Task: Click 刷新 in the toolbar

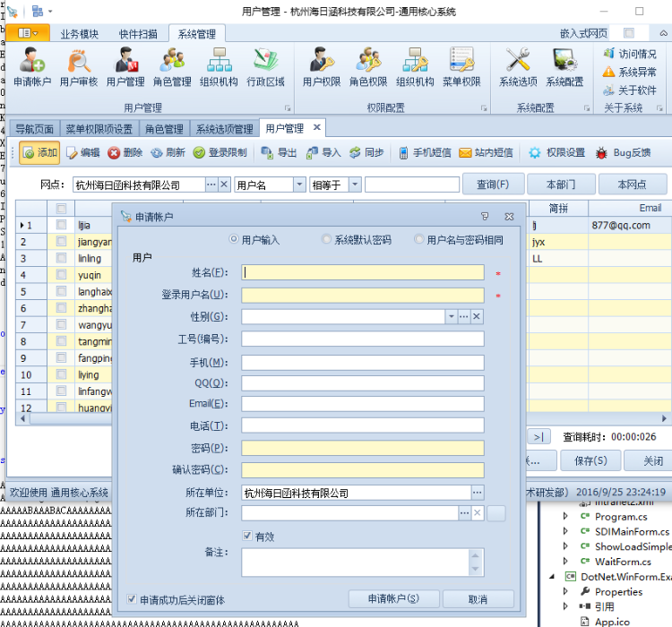Action: (168, 152)
